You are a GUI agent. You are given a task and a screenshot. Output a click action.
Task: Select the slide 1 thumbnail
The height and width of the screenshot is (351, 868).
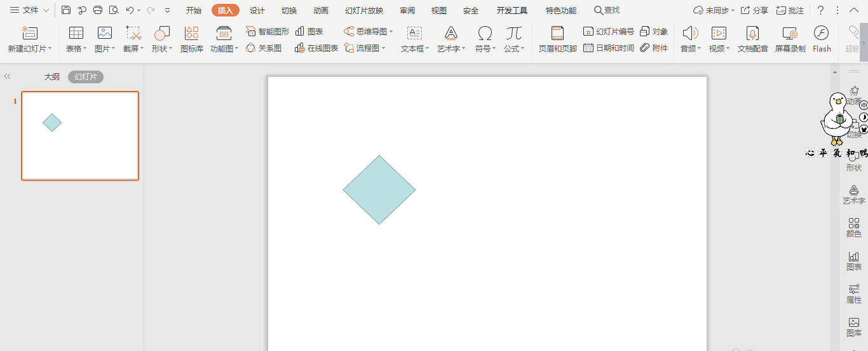pyautogui.click(x=80, y=135)
